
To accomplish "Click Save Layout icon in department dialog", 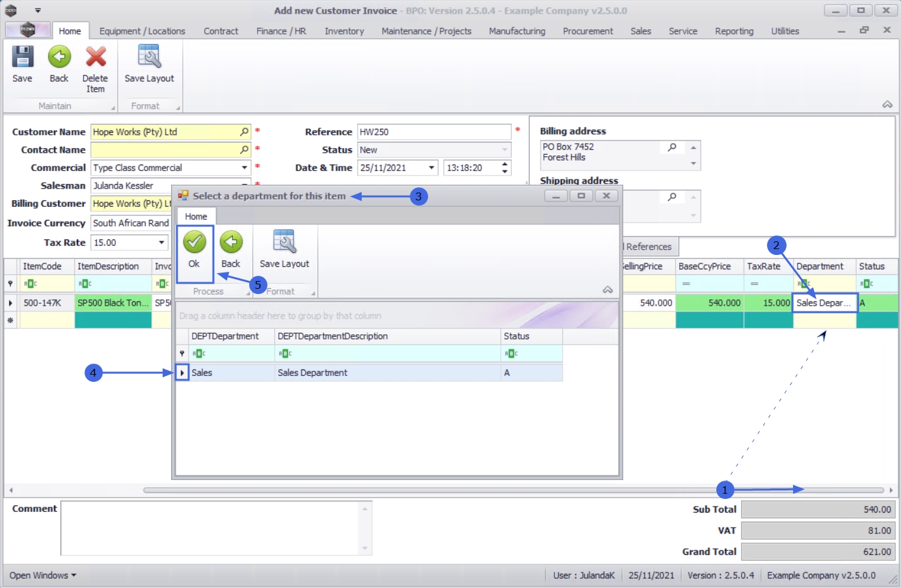I will coord(284,241).
